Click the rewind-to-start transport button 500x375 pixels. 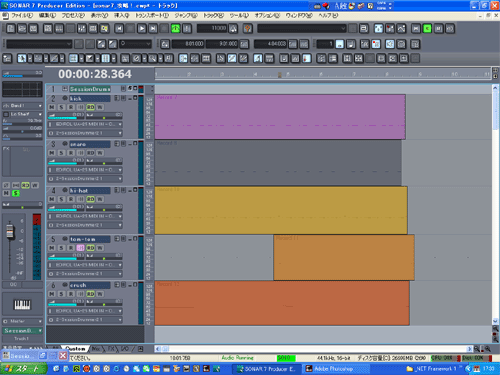[x=119, y=29]
